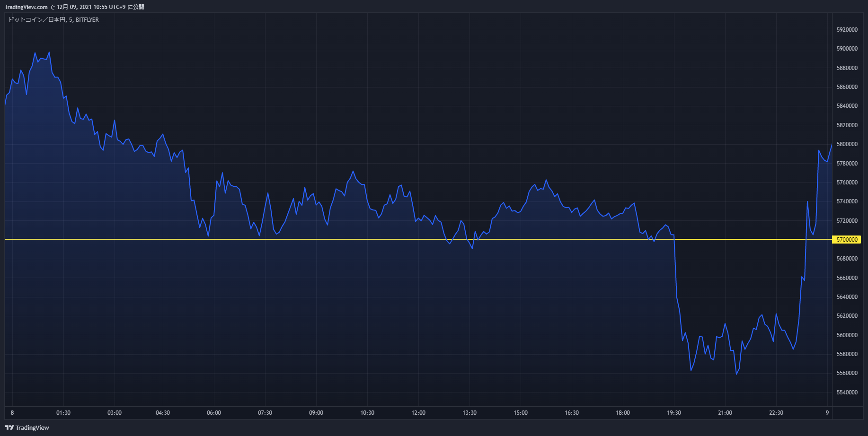This screenshot has height=436, width=868.
Task: Click the 5760000 price axis label
Action: (x=847, y=183)
